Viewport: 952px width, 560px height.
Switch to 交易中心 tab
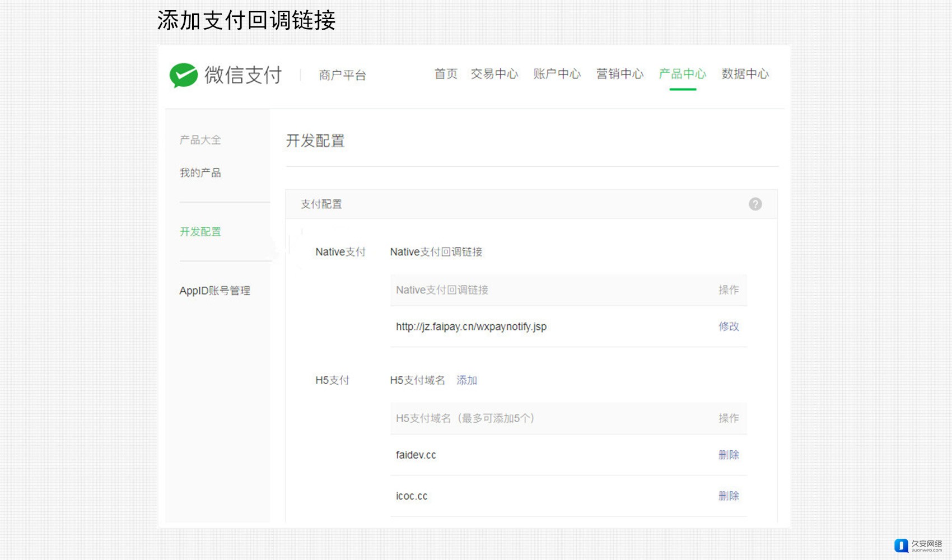tap(494, 74)
